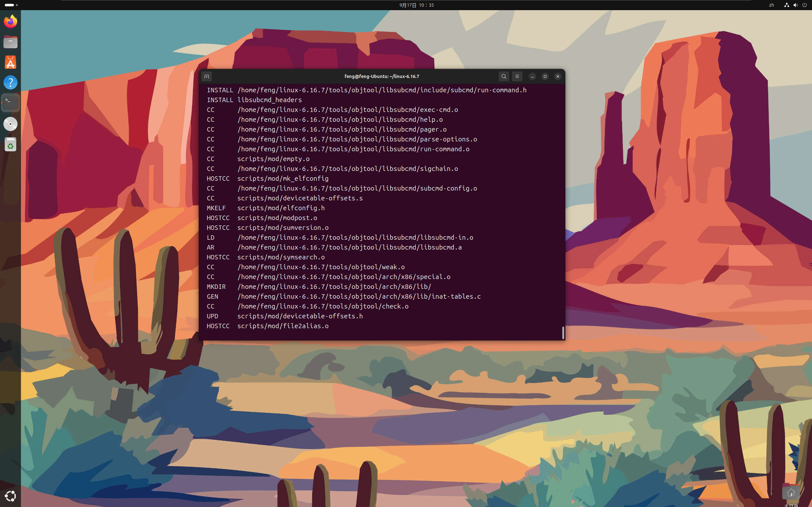Click the terminal vertical scrollbar
The width and height of the screenshot is (812, 507).
click(563, 333)
